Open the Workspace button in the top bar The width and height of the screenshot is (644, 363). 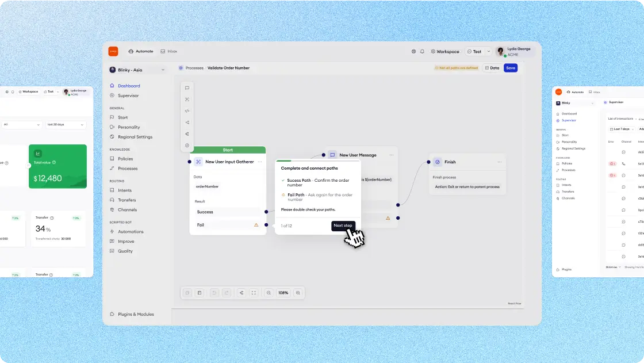(x=445, y=51)
